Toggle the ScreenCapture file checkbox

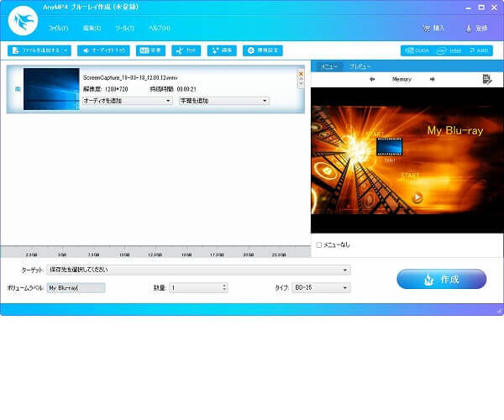click(x=18, y=89)
